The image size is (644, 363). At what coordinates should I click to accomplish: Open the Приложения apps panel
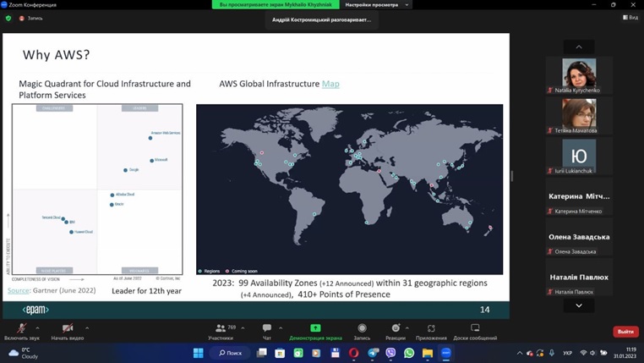coord(431,332)
